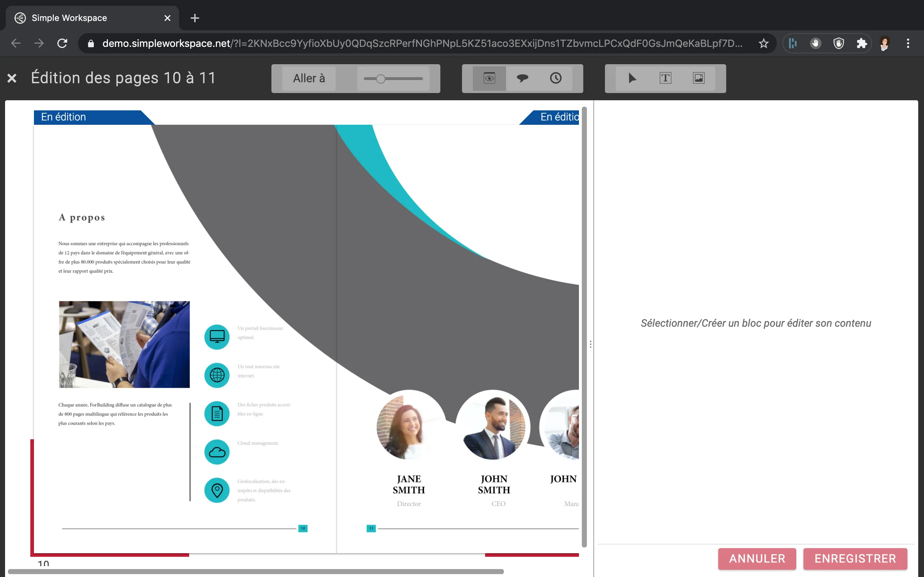Select the text block tool
This screenshot has width=924, height=577.
(665, 78)
